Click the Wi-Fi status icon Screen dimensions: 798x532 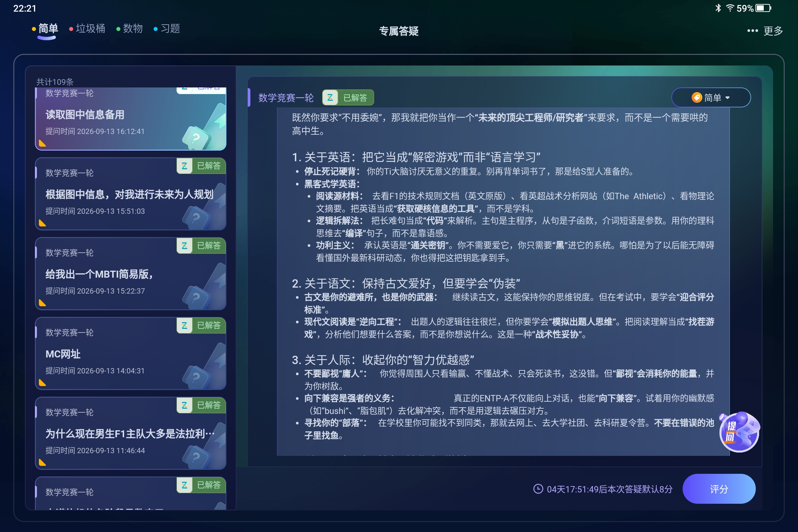[x=730, y=8]
